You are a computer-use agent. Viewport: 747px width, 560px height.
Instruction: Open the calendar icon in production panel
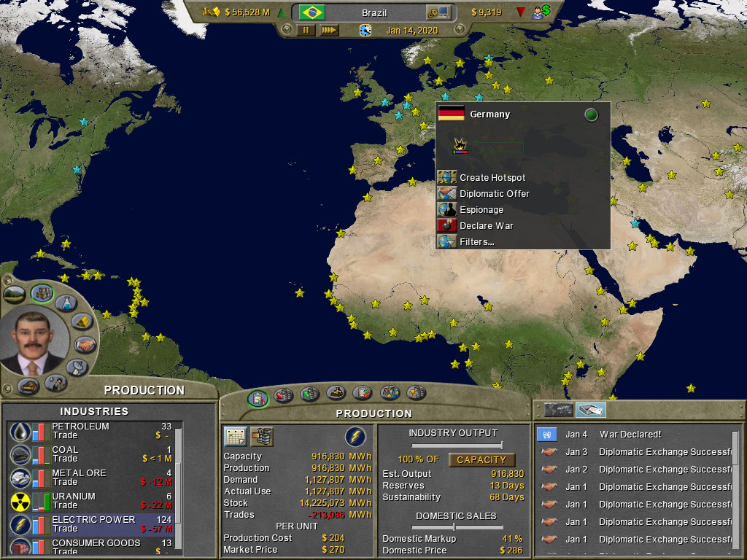coord(235,436)
